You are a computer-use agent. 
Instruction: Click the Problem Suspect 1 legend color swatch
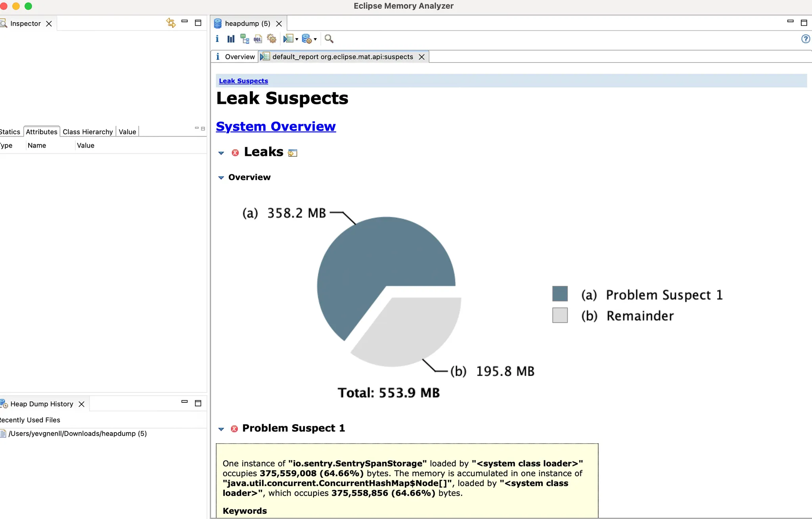[560, 294]
